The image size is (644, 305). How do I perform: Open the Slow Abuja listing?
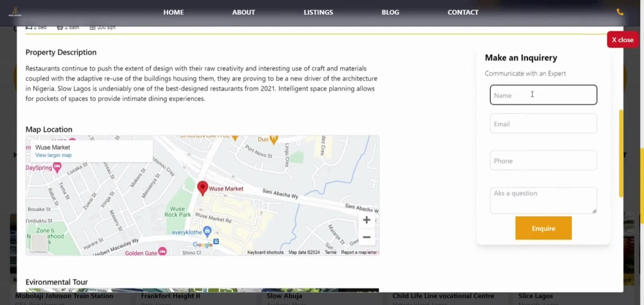(x=284, y=296)
